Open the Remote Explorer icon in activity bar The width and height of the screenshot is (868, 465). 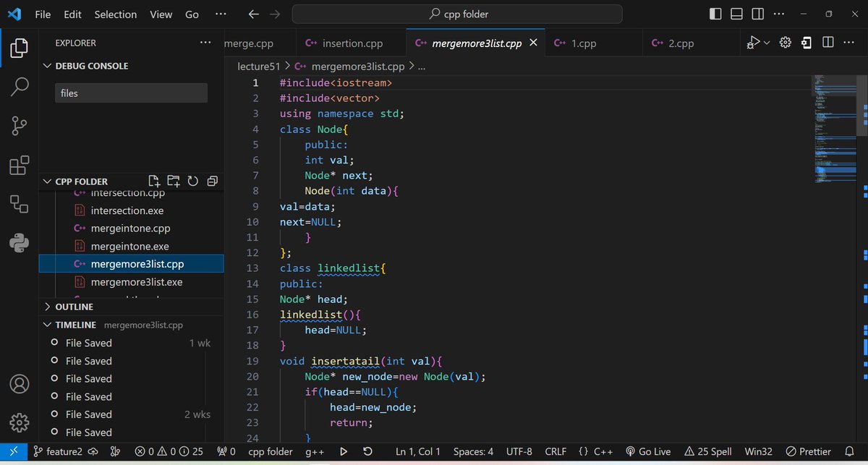click(20, 204)
